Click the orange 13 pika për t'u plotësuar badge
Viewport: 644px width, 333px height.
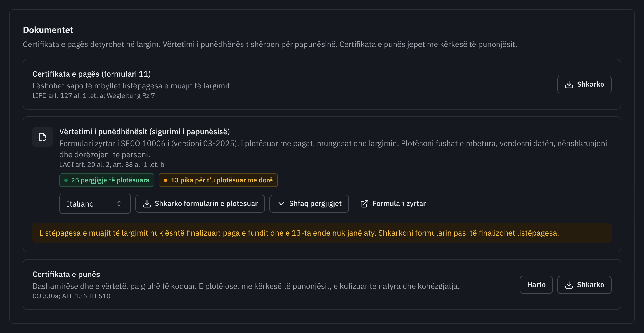218,180
